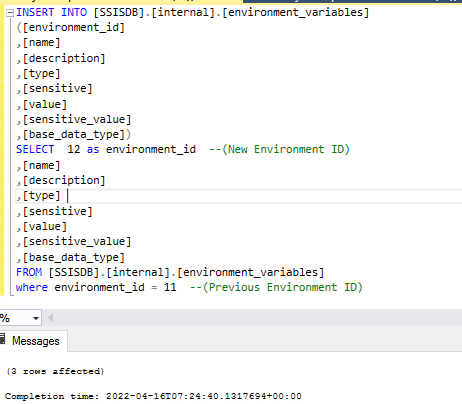Click [environment_variables] in the FROM clause

click(250, 272)
